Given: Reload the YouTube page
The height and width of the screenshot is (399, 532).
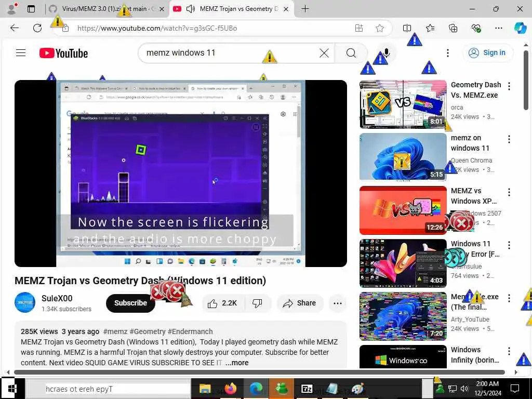Looking at the screenshot, I should [37, 28].
